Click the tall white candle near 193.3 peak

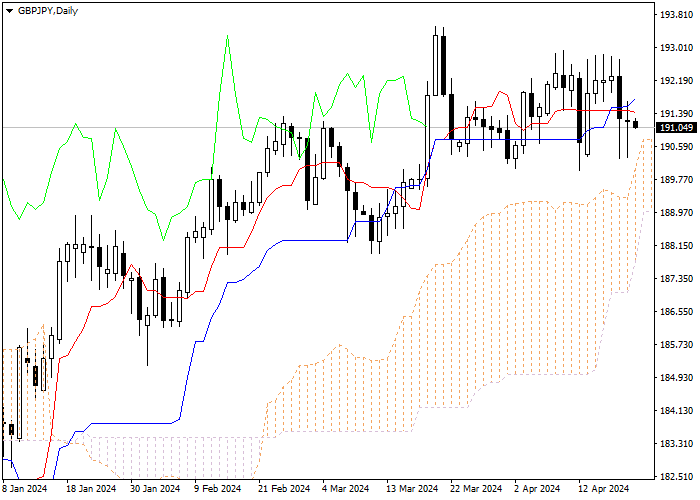(x=435, y=65)
